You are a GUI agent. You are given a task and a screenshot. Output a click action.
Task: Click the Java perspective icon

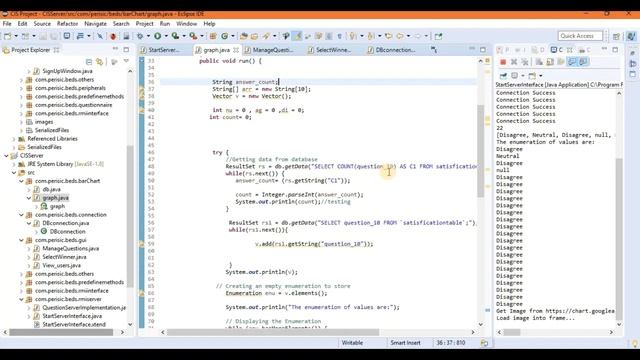pyautogui.click(x=631, y=36)
